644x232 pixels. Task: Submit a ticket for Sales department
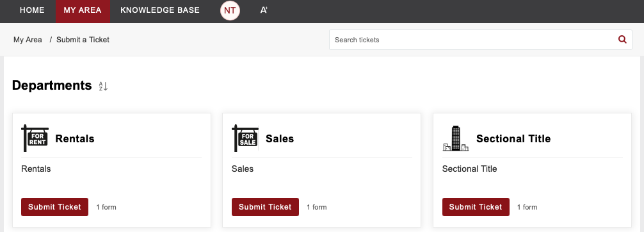(265, 207)
